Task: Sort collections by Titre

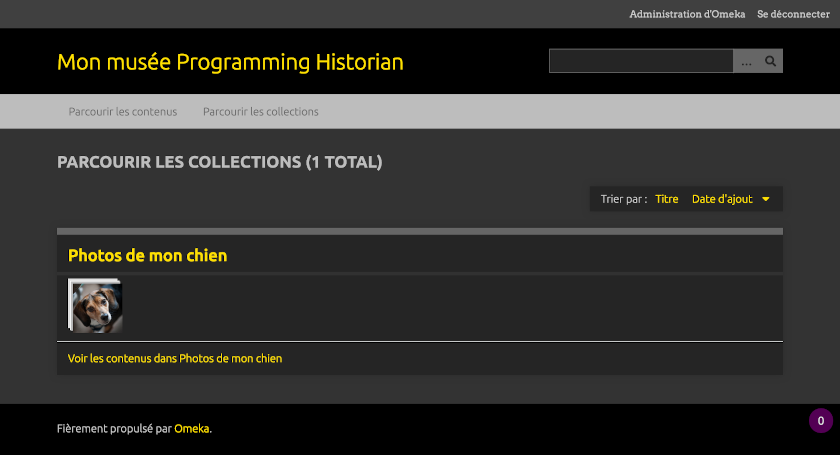Action: click(x=667, y=199)
